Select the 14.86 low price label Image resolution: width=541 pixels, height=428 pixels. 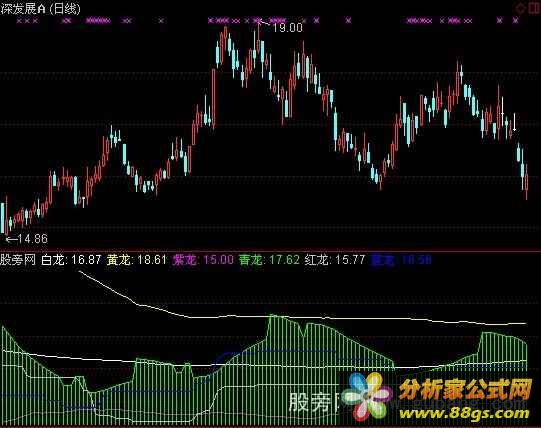coord(32,239)
